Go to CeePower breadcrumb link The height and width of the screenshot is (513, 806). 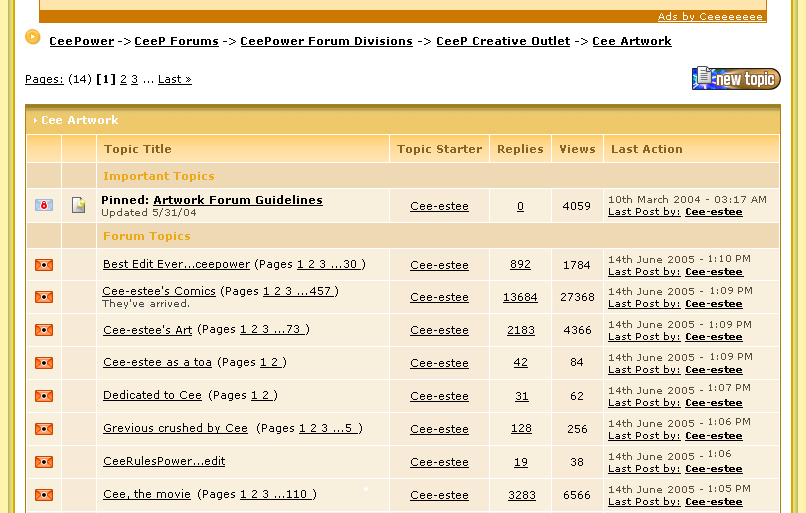(82, 41)
